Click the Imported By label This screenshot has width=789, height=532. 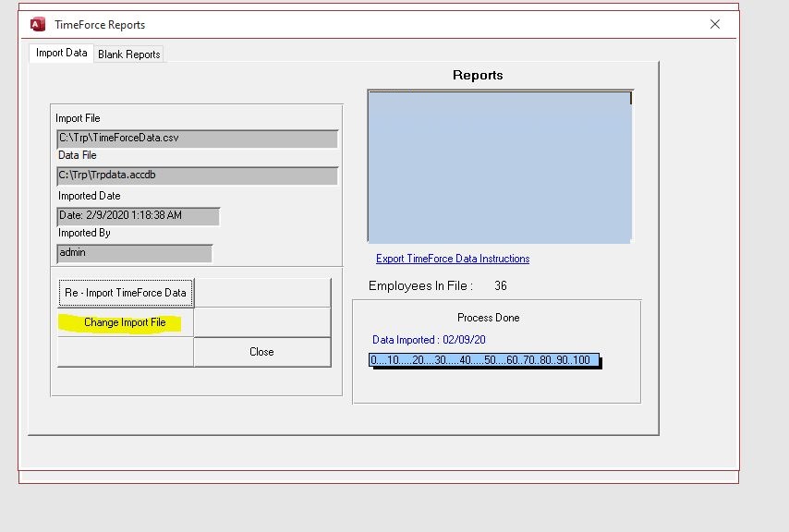pyautogui.click(x=84, y=233)
